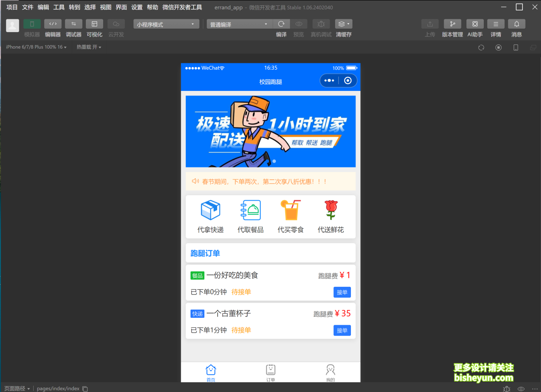
Task: Open the 工具 menu
Action: tap(58, 7)
